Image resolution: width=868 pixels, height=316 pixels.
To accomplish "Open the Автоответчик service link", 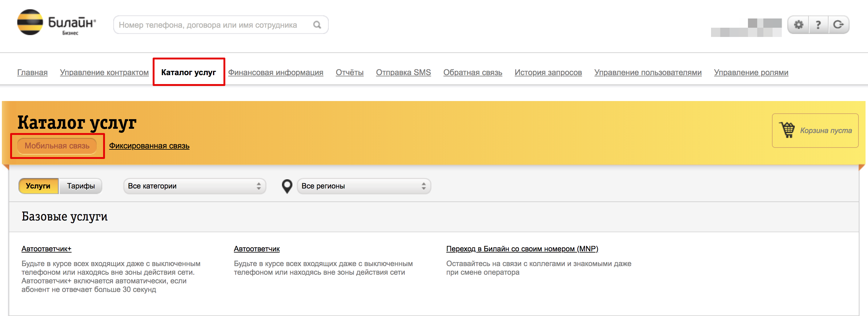I will click(x=256, y=249).
